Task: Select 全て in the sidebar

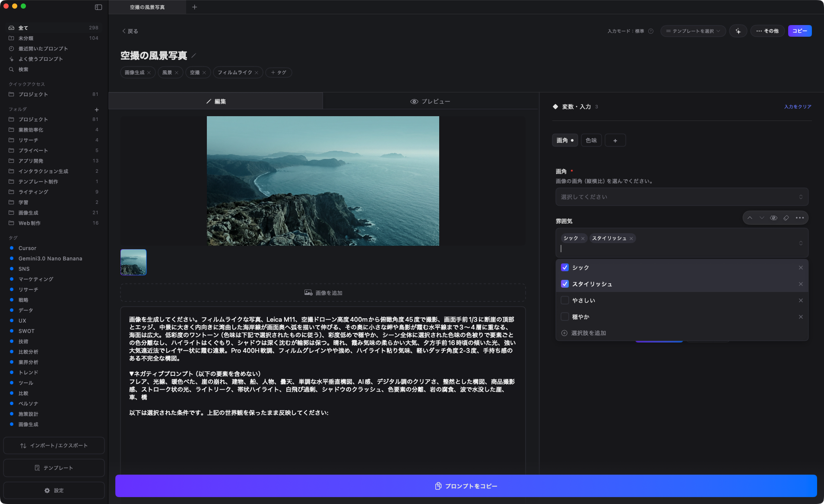Action: (54, 28)
